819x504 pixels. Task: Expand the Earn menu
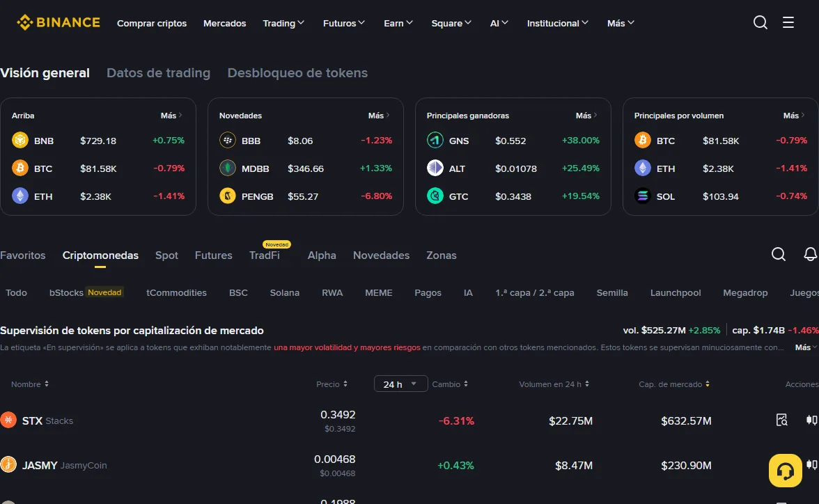tap(398, 23)
